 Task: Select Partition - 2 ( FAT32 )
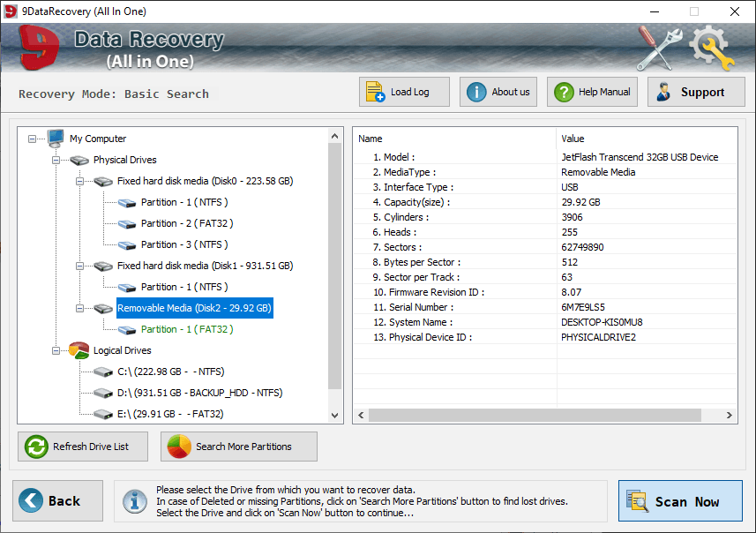point(187,223)
